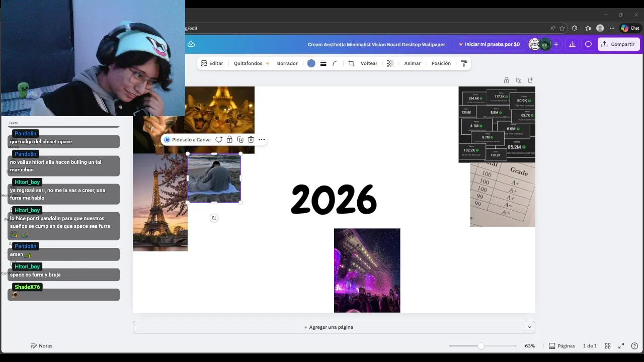This screenshot has width=644, height=362.
Task: Select the Eiffel Tower sunset photo
Action: point(160,202)
